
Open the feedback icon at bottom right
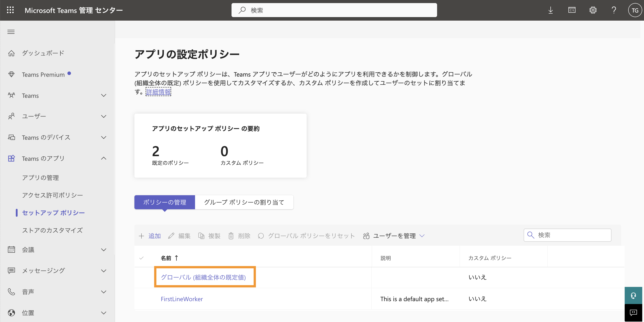point(633,313)
